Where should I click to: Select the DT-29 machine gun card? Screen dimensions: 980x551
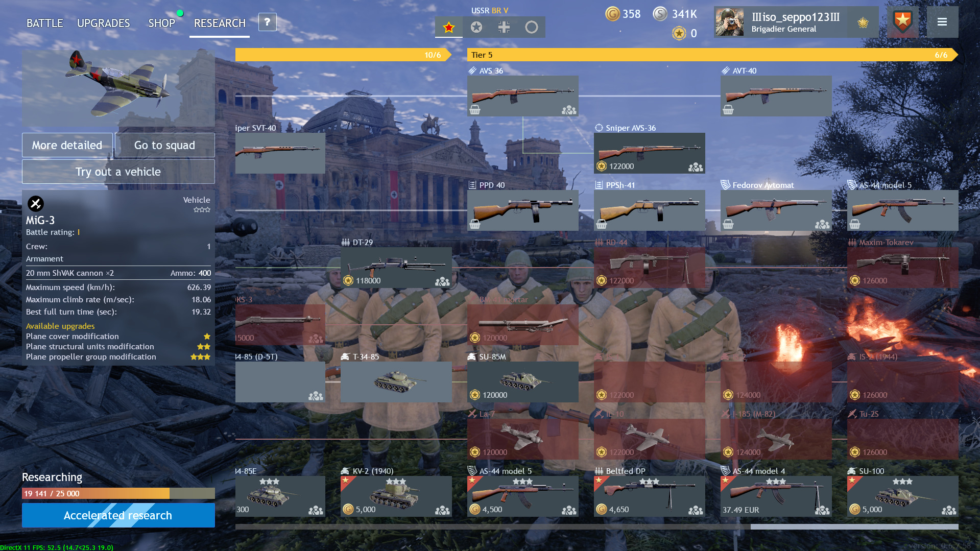click(x=396, y=267)
